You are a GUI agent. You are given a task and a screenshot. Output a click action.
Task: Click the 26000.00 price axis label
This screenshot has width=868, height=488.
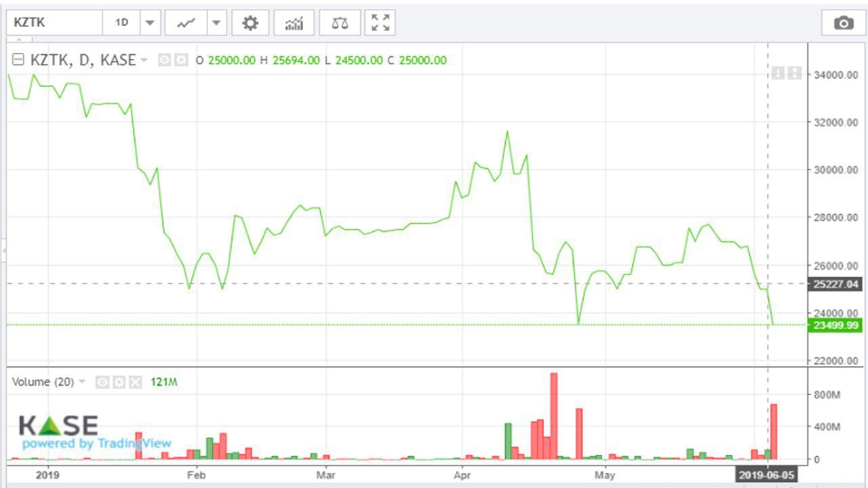pos(835,266)
